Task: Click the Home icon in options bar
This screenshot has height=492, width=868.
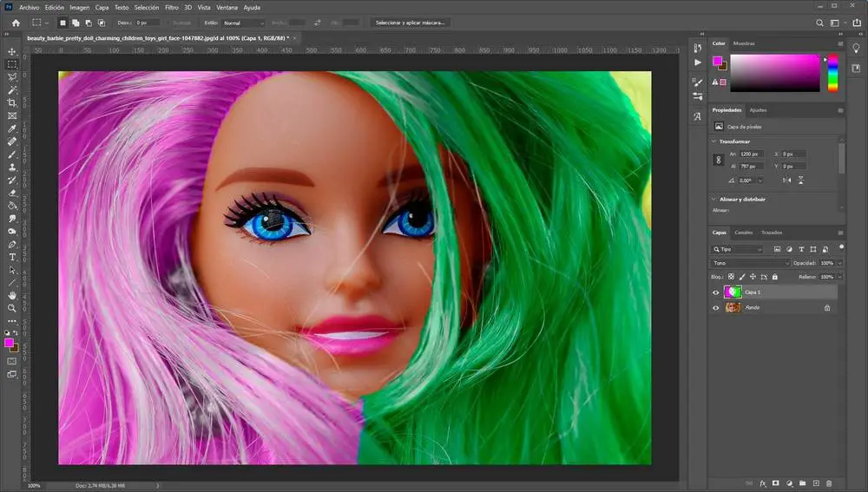Action: click(15, 23)
